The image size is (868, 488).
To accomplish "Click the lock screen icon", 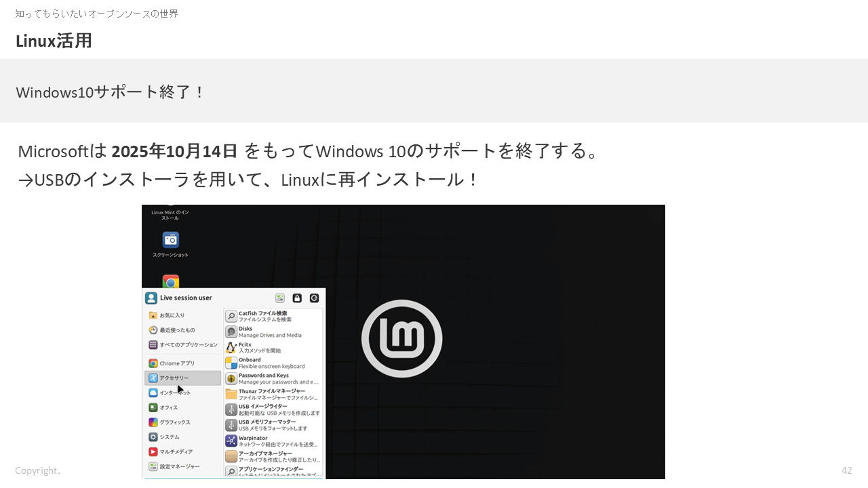I will [297, 298].
